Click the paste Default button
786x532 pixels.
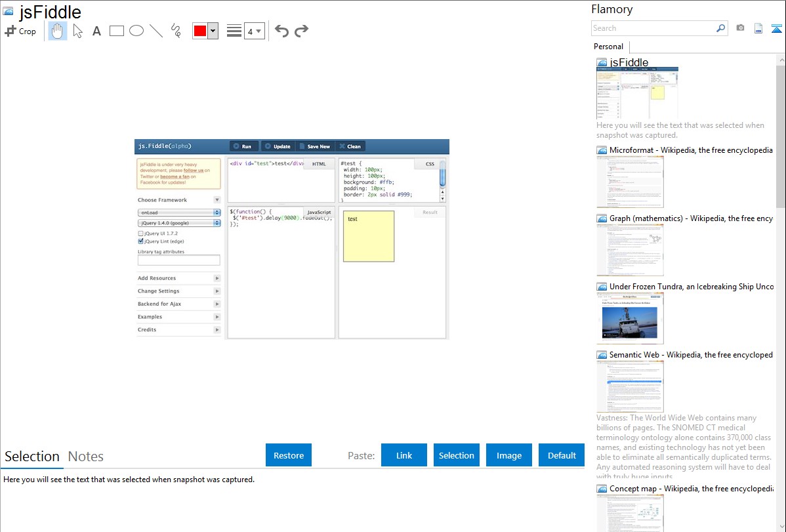click(562, 455)
